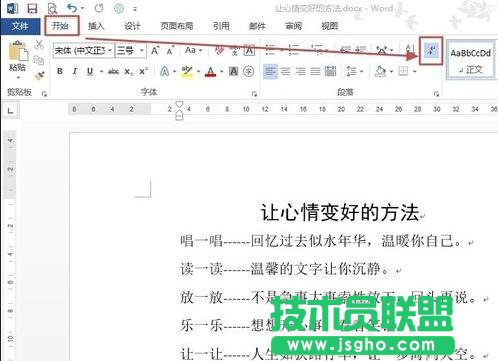Click the Paste clipboard icon
This screenshot has width=498, height=361.
pyautogui.click(x=18, y=51)
